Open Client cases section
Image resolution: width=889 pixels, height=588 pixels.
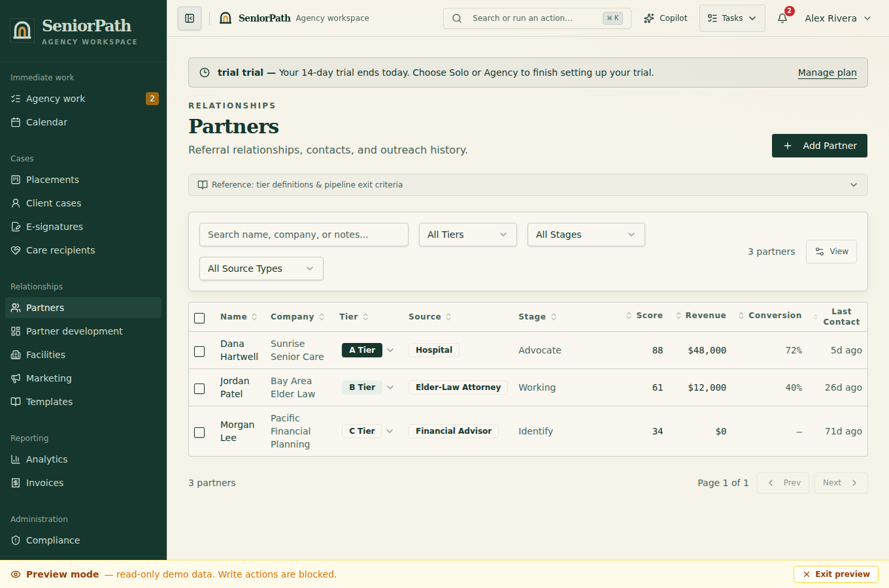pyautogui.click(x=84, y=203)
